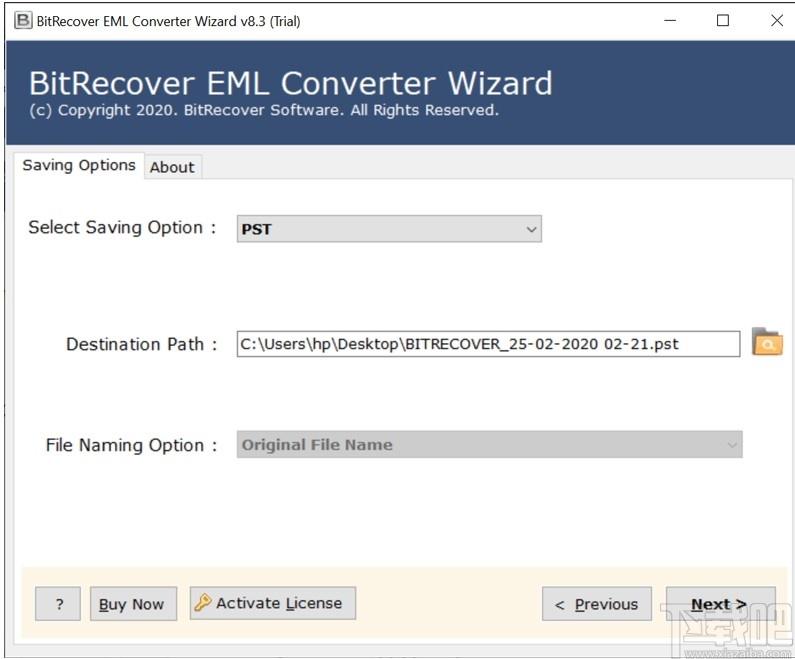Click the Buy Now button
This screenshot has height=659, width=795.
click(x=133, y=604)
